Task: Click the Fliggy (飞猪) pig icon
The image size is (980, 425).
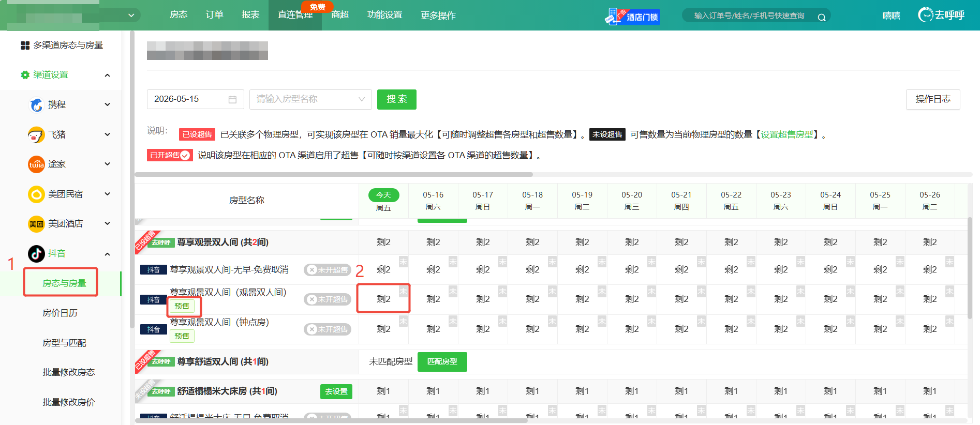Action: (36, 134)
